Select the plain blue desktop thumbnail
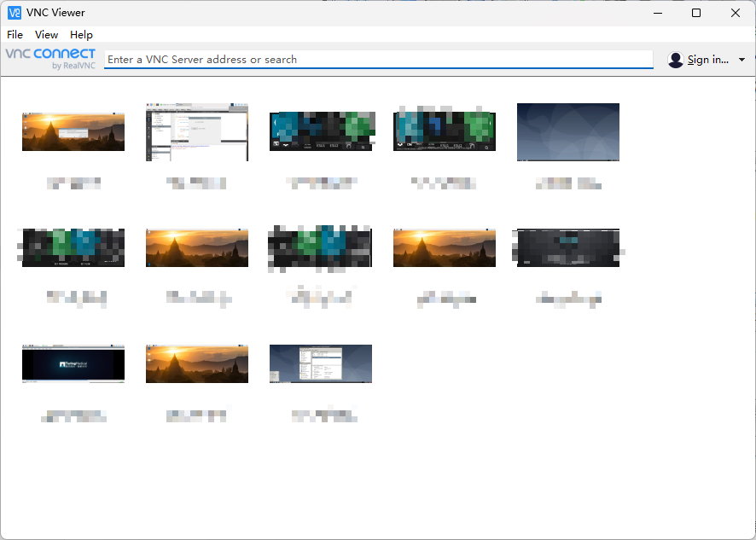 [568, 132]
